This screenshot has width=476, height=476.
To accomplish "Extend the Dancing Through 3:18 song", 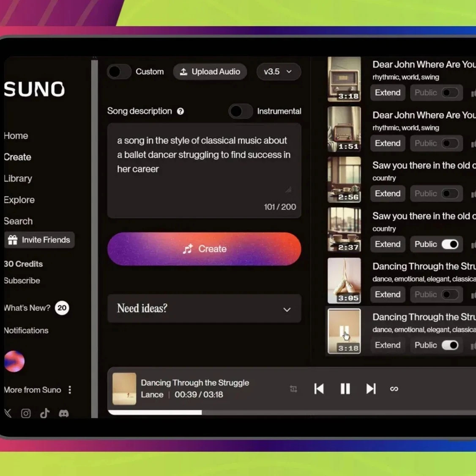I will click(x=388, y=345).
